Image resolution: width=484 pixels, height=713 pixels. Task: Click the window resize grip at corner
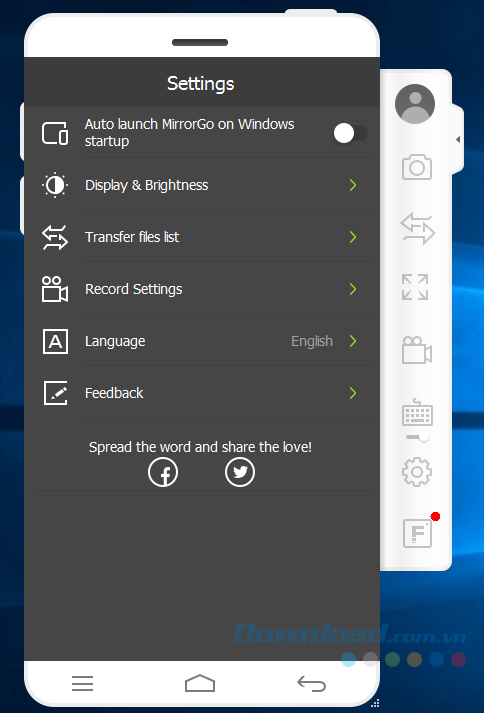(x=375, y=703)
